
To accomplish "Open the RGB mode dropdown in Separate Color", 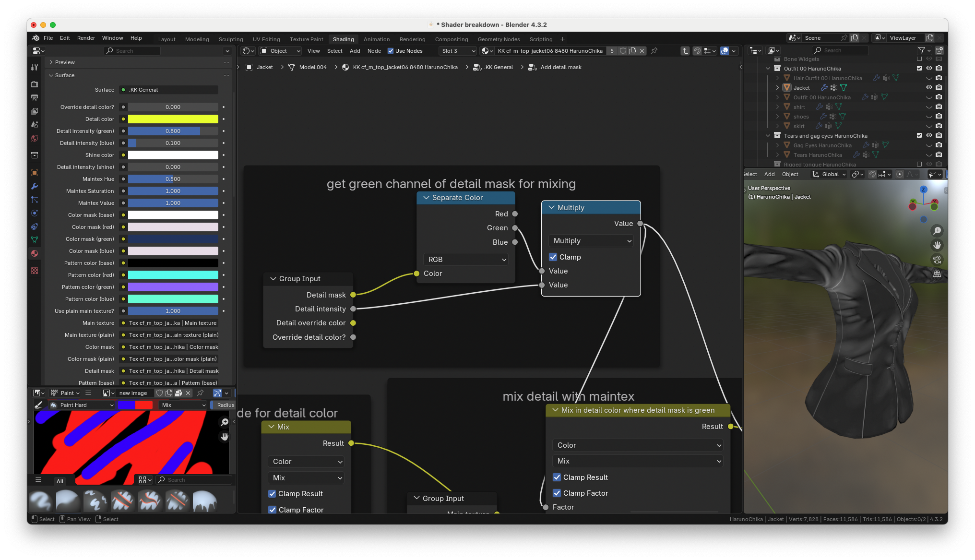I will [x=465, y=260].
